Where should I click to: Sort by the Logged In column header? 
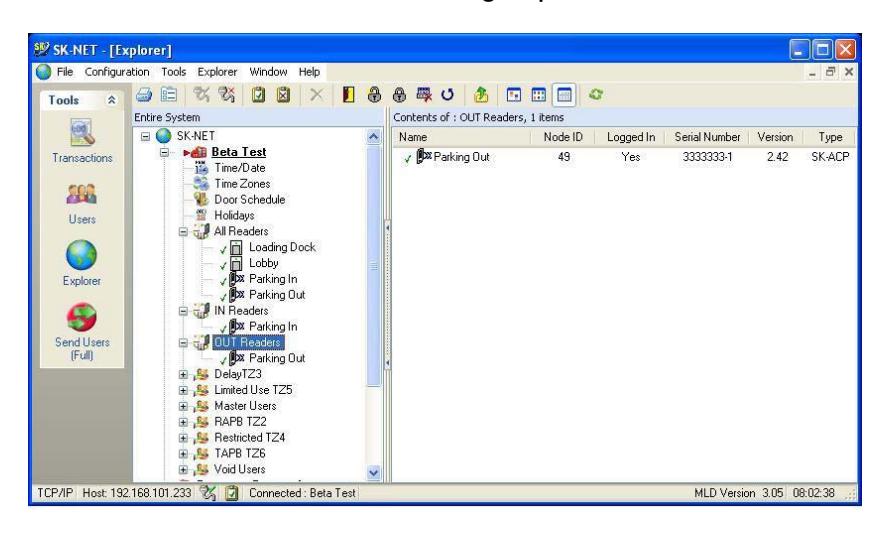pyautogui.click(x=631, y=137)
